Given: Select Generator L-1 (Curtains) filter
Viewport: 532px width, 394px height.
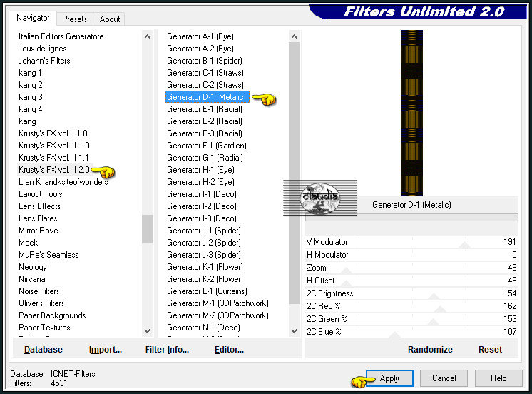Looking at the screenshot, I should 207,291.
